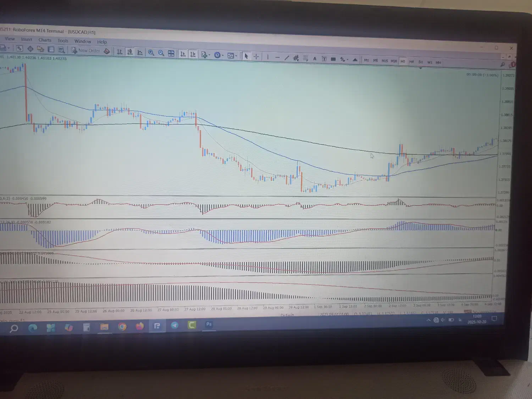The width and height of the screenshot is (532, 399).
Task: Open the View menu
Action: 10,39
